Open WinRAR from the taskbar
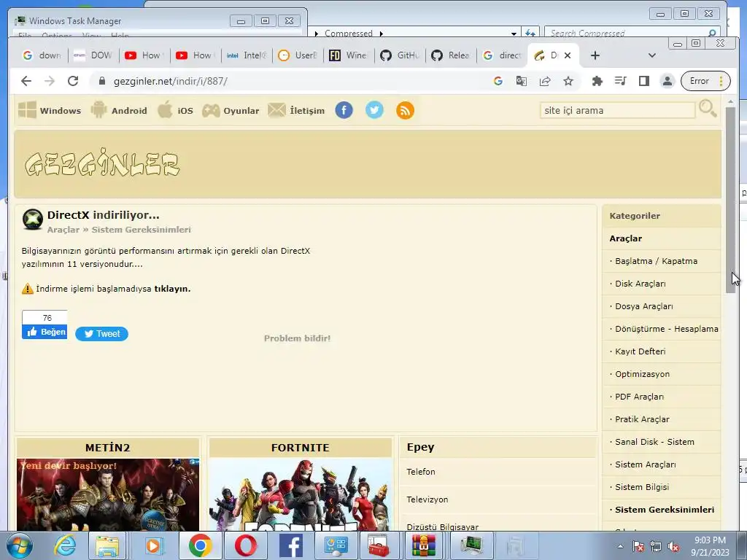 (x=424, y=545)
